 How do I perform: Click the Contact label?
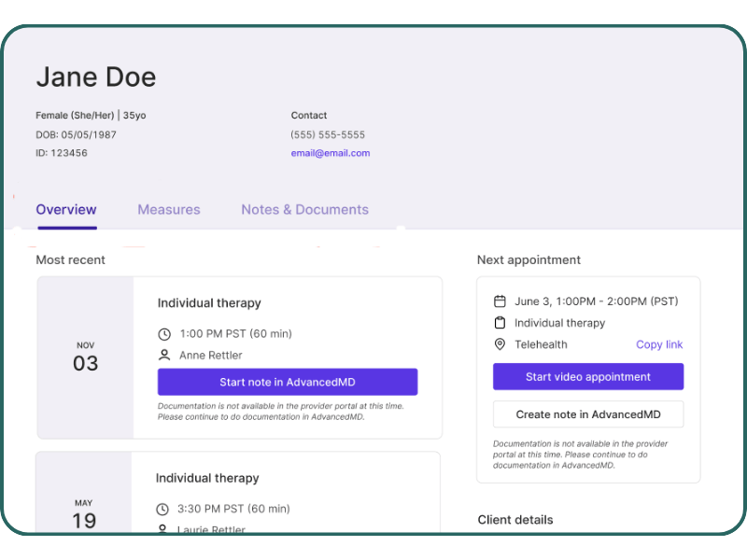pyautogui.click(x=309, y=115)
